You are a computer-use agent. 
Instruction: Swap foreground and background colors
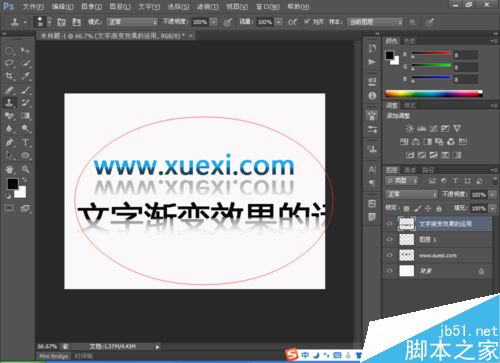pos(24,180)
